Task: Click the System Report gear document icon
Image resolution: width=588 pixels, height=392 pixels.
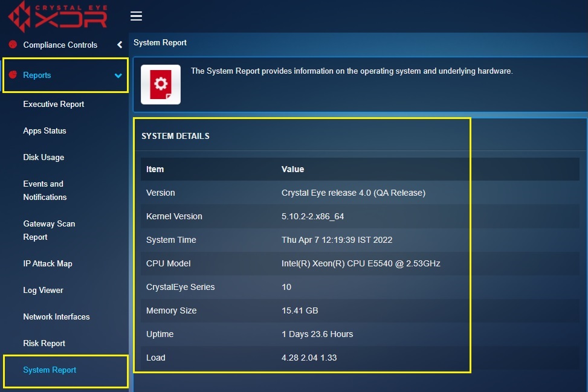Action: pos(161,85)
